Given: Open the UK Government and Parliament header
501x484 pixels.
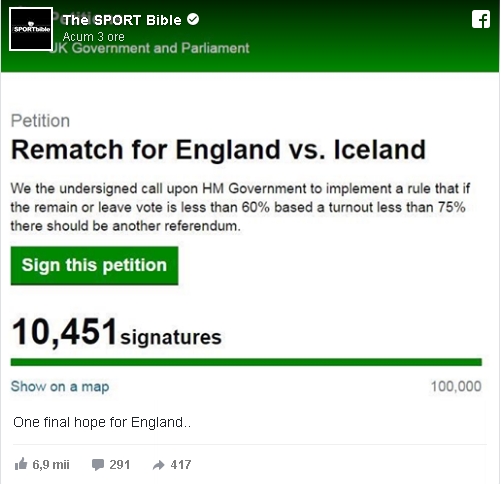Looking at the screenshot, I should coord(149,48).
